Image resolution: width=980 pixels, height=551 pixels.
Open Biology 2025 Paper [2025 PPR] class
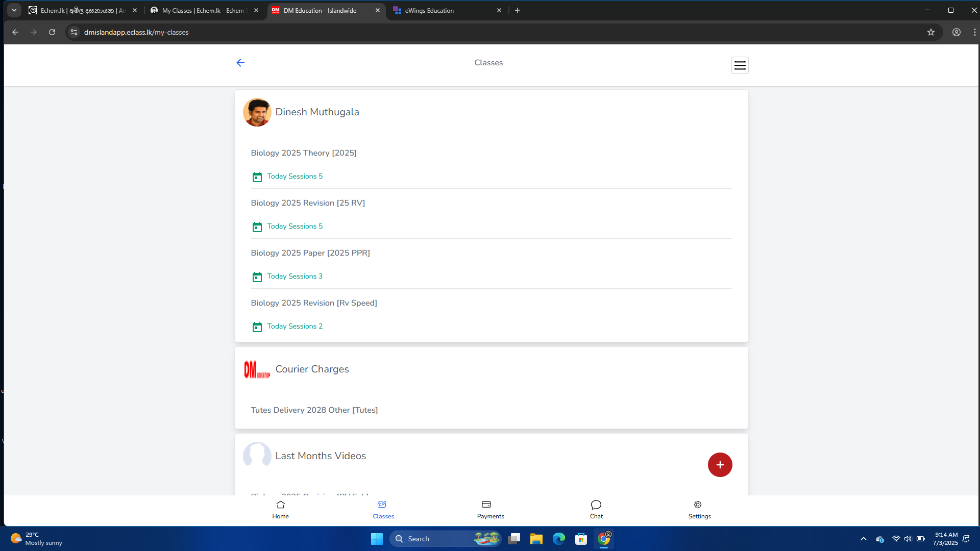tap(310, 253)
